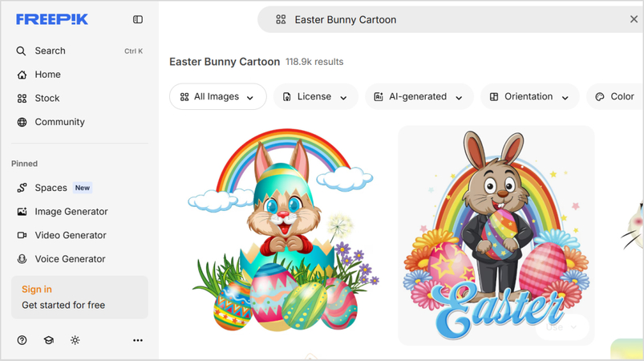Expand the License filter dropdown
The height and width of the screenshot is (361, 644).
tap(315, 96)
